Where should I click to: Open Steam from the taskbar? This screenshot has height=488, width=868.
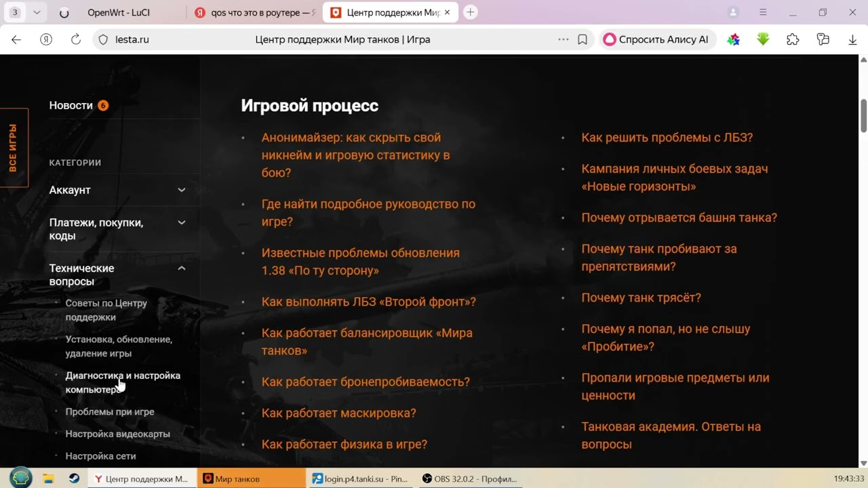point(74,479)
